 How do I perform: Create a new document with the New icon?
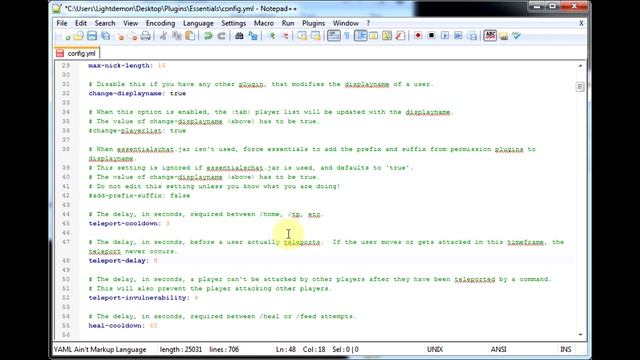67,36
